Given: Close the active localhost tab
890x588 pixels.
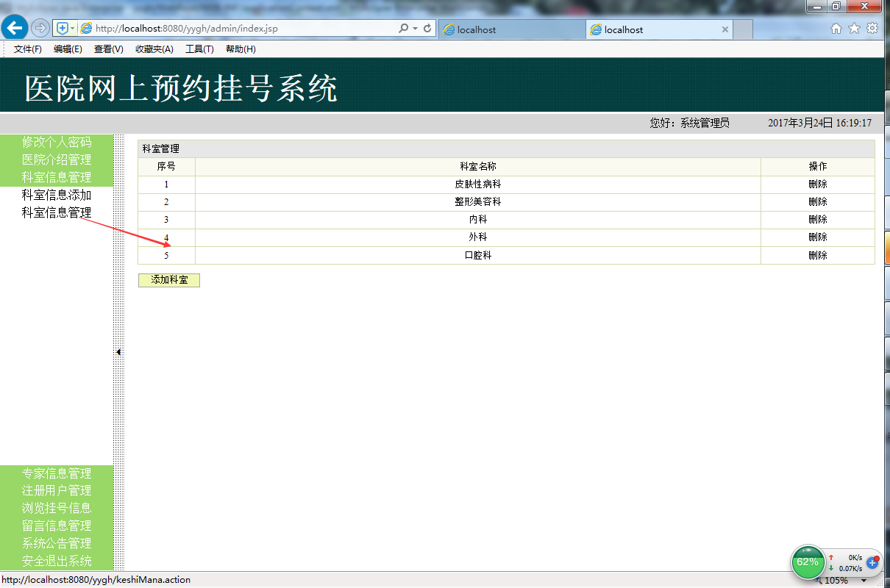Looking at the screenshot, I should [x=725, y=29].
